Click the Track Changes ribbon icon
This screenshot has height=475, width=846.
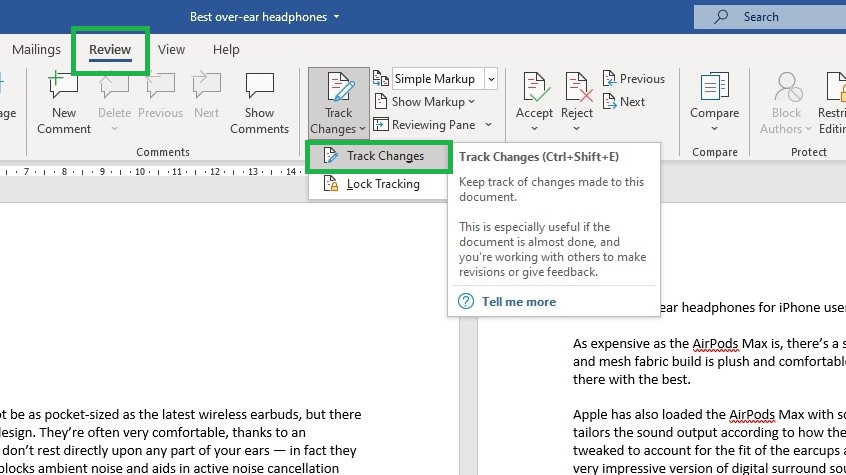pos(339,87)
